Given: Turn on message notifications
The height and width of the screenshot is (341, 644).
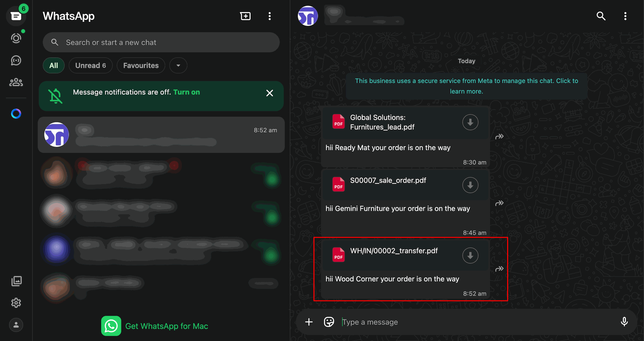Looking at the screenshot, I should [186, 92].
